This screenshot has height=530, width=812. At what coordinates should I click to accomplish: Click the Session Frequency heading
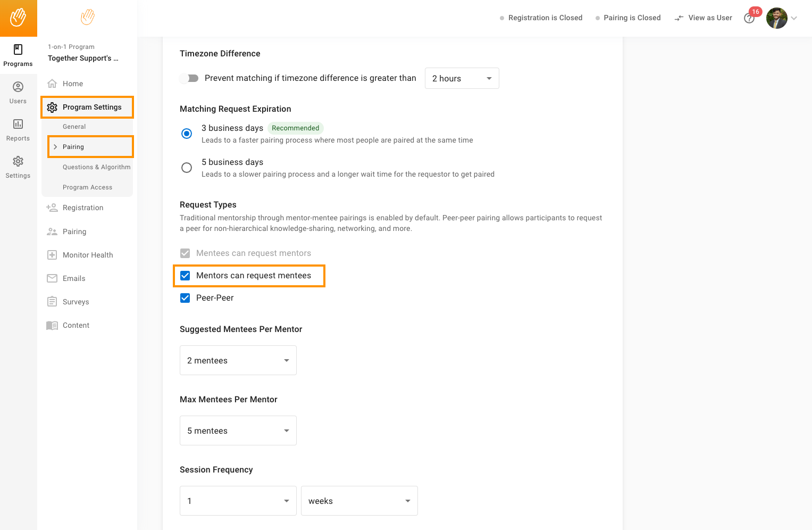[216, 470]
